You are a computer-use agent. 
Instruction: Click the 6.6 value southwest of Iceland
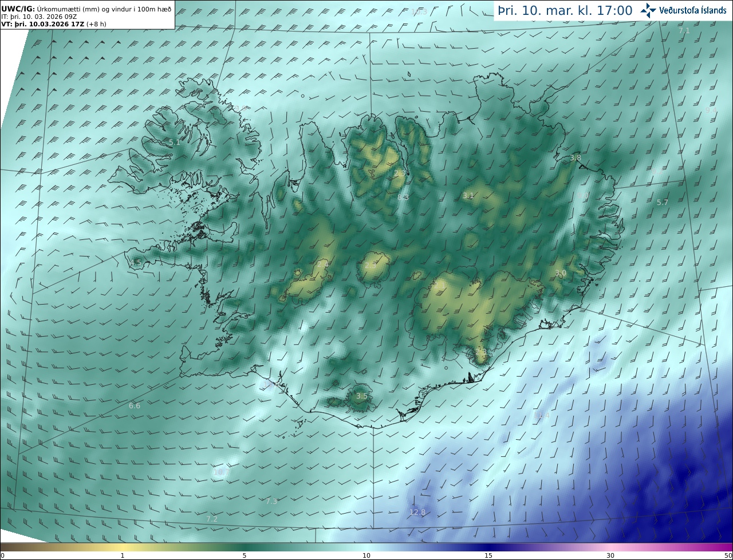(134, 406)
